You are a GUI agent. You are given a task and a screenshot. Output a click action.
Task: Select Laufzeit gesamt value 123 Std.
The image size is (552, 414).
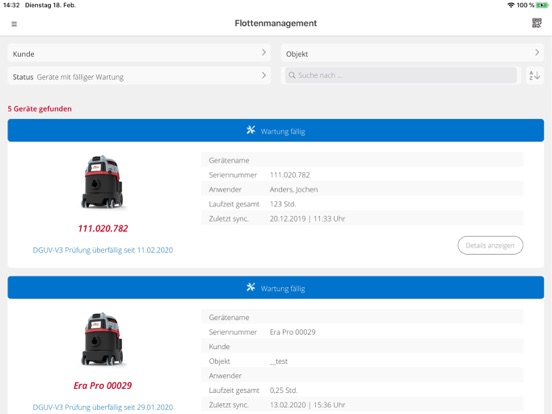[283, 204]
